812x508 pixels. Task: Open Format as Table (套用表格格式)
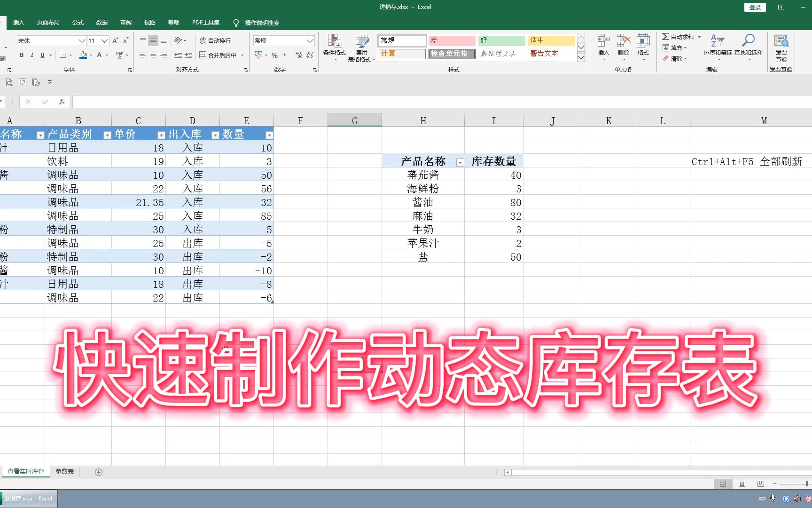coord(361,48)
